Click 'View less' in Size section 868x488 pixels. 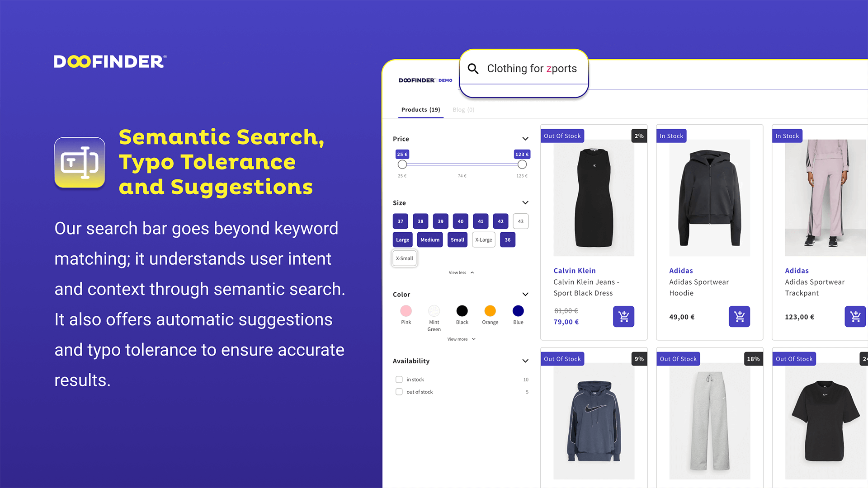[462, 273]
